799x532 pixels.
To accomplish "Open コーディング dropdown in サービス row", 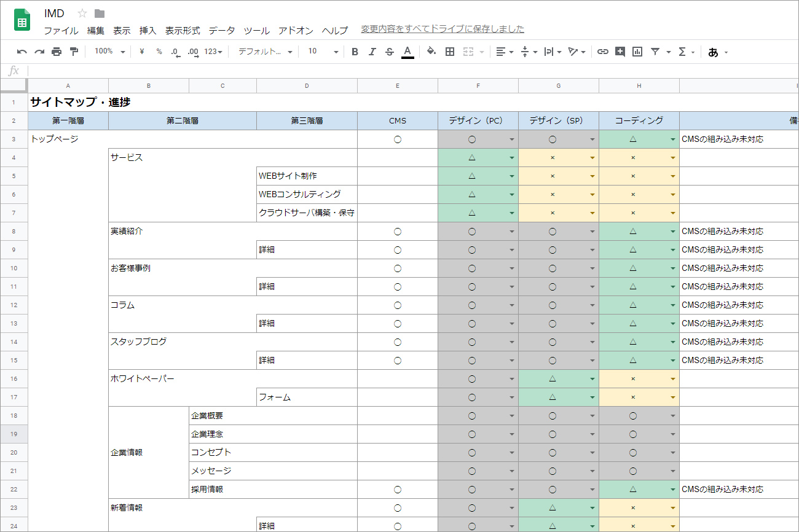I will click(673, 158).
